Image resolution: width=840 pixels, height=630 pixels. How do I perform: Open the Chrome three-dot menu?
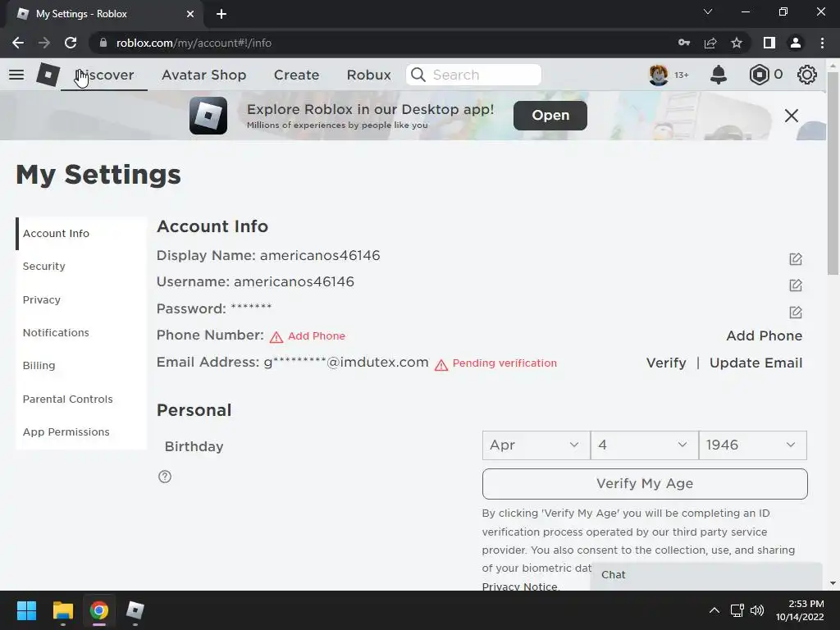pyautogui.click(x=822, y=43)
